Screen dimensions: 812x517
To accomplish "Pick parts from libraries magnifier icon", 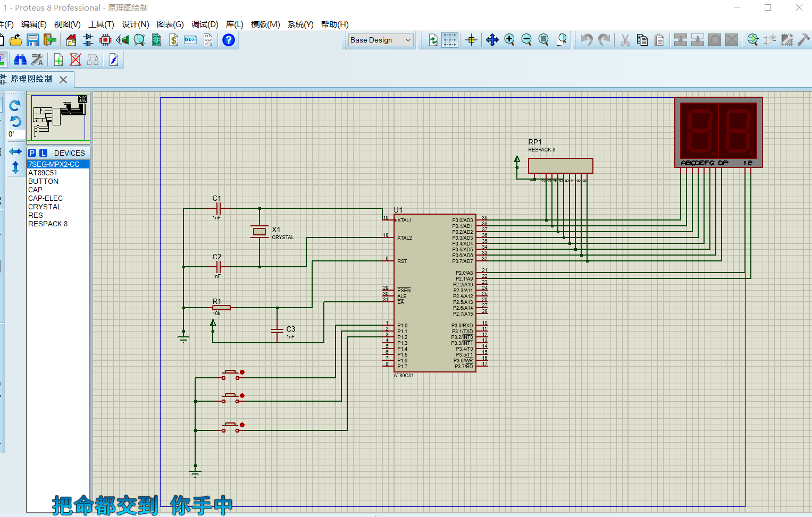I will click(752, 40).
